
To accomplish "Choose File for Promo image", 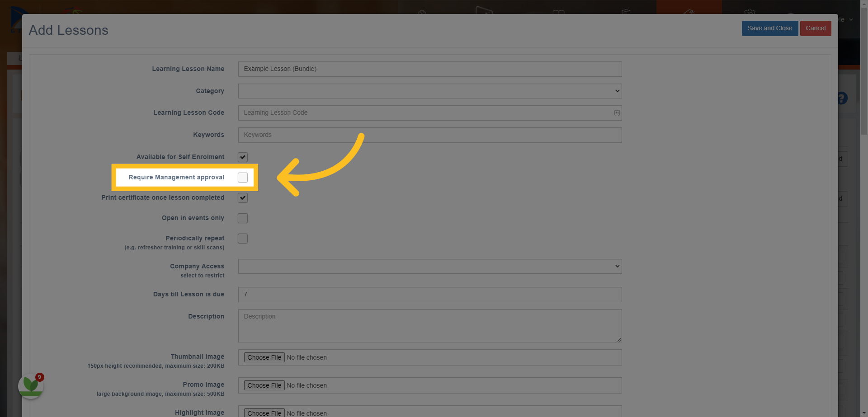I will [x=264, y=385].
